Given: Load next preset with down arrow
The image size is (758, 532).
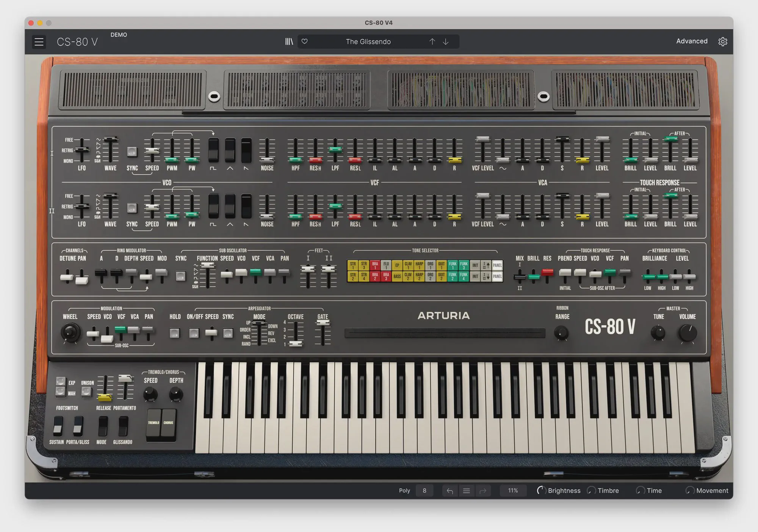Looking at the screenshot, I should coord(446,42).
